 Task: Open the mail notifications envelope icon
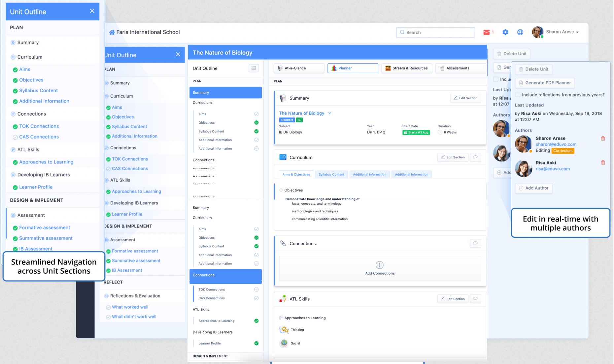point(486,32)
